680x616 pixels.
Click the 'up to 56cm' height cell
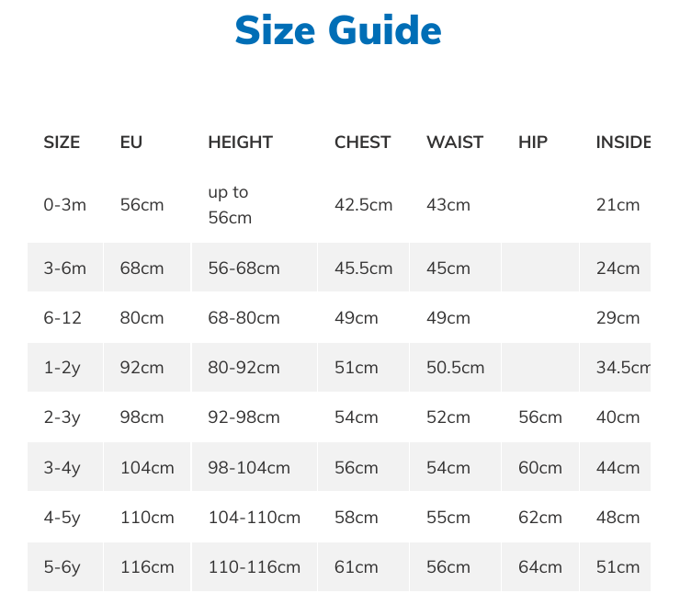pos(230,205)
